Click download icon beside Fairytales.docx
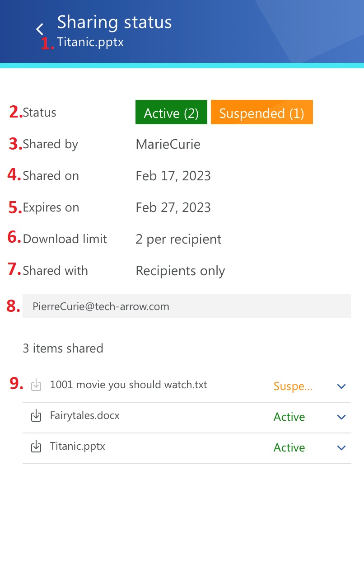Viewport: 364px width, 588px height. click(x=36, y=416)
